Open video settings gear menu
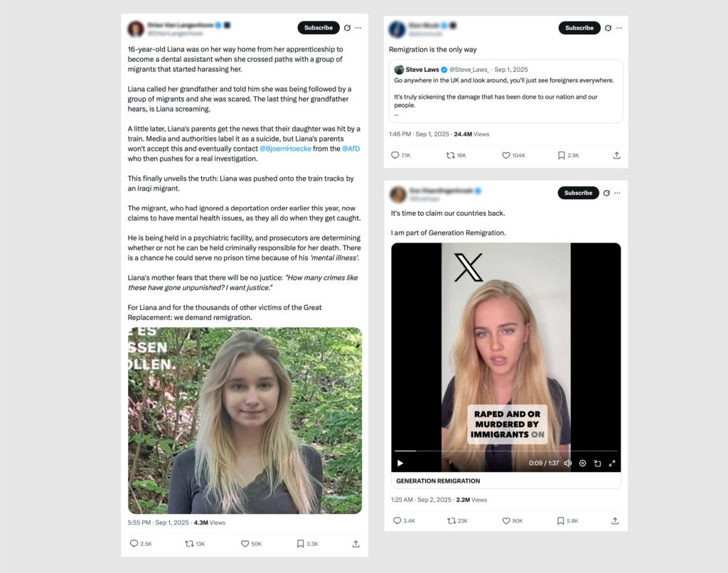Viewport: 728px width, 573px height. pos(582,463)
